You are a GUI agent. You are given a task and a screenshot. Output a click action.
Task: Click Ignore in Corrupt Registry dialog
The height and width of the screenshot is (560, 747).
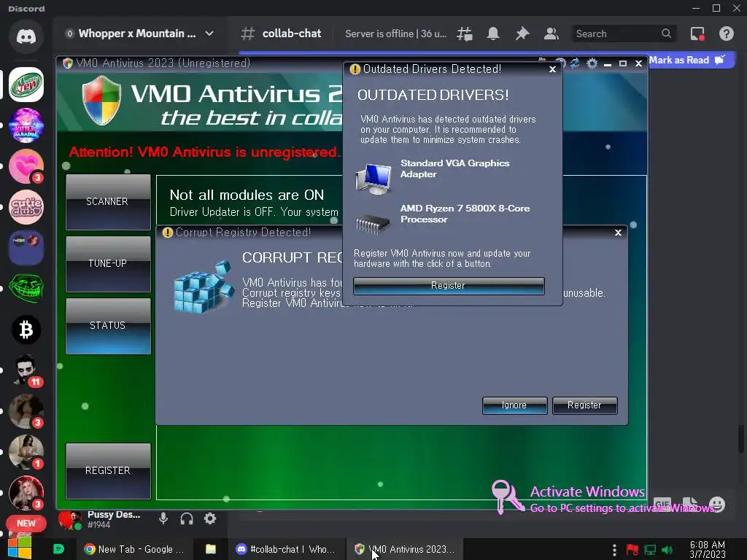pyautogui.click(x=514, y=405)
